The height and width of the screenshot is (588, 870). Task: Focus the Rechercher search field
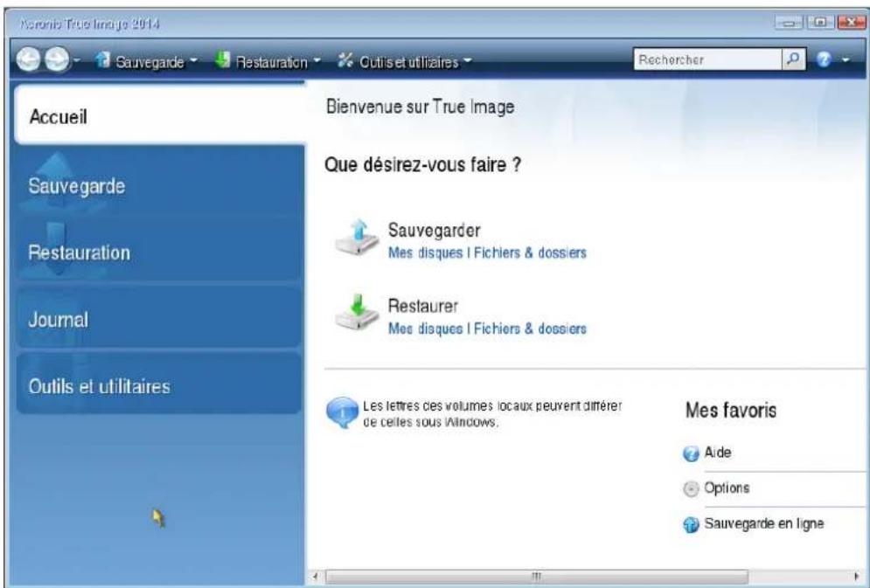point(707,60)
